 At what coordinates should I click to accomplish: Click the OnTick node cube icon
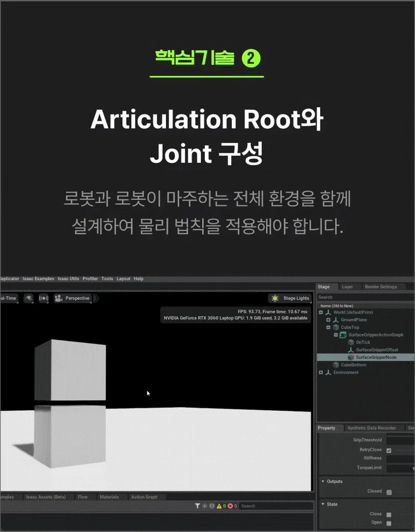(x=351, y=342)
